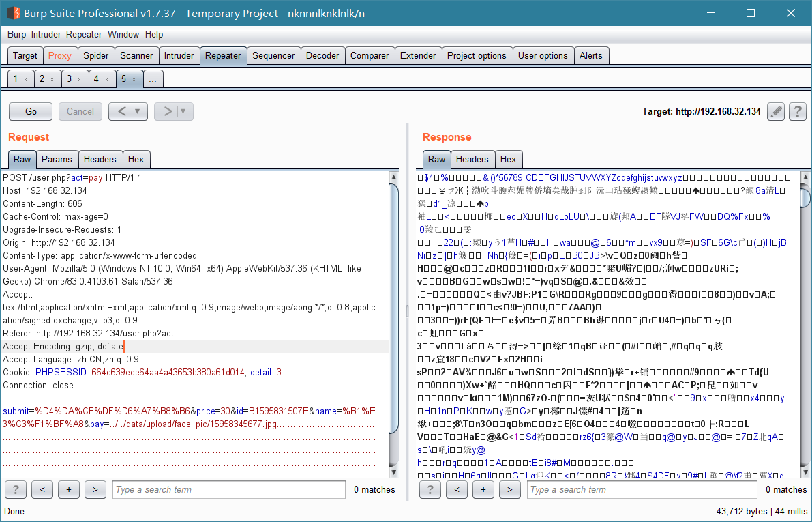
Task: Switch to the Decoder tool tab
Action: pos(322,55)
